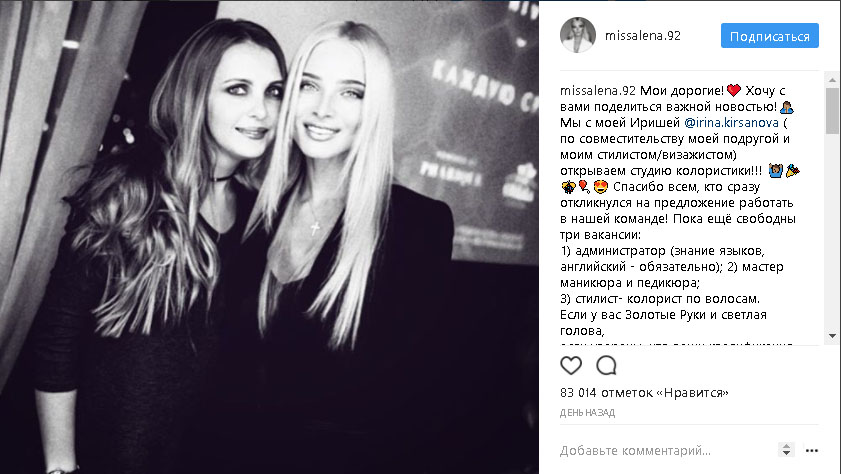Viewport: 841px width, 474px height.
Task: Click the blue Подписаться button
Action: pyautogui.click(x=769, y=36)
